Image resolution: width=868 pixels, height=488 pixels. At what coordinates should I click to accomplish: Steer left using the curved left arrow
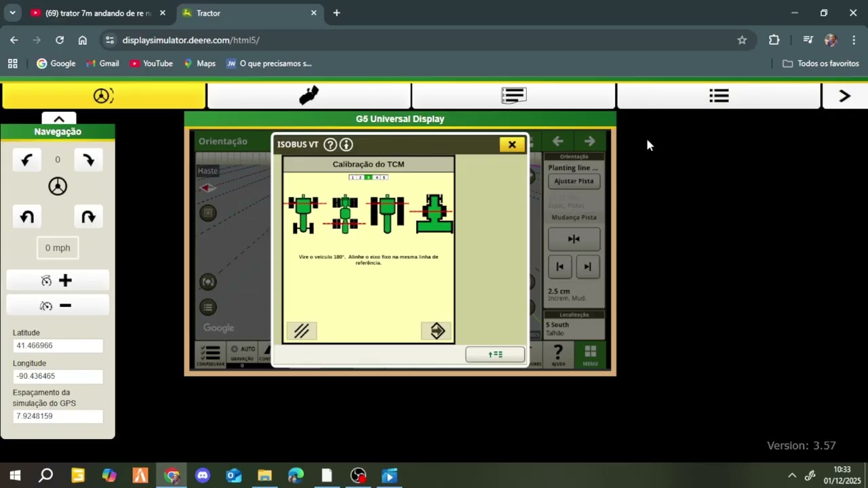click(26, 160)
